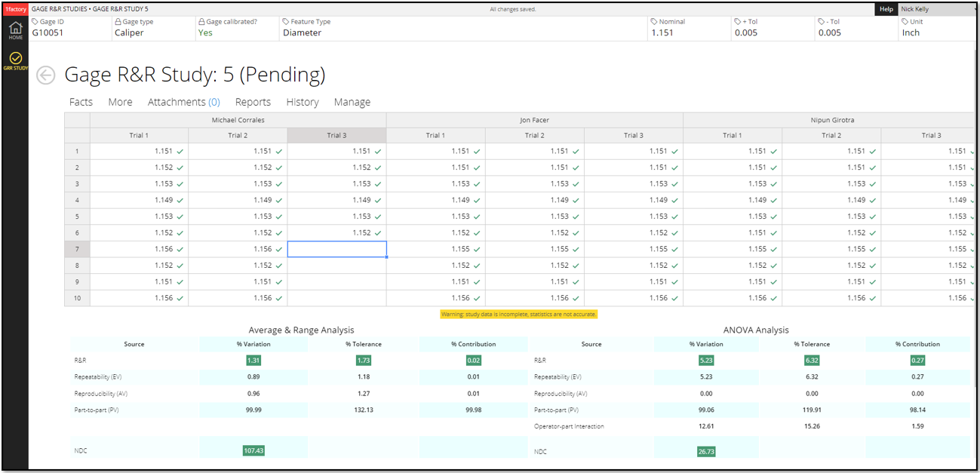Select the Michael Corrales column group header
Screen dimensions: 980x473
coord(238,120)
